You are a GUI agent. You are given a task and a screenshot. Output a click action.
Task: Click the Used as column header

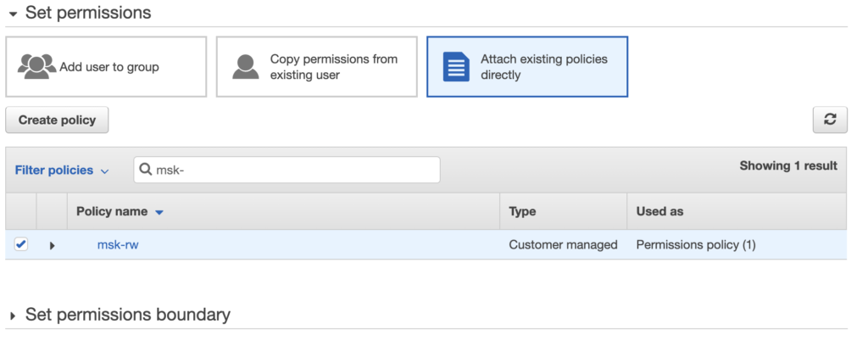[659, 211]
